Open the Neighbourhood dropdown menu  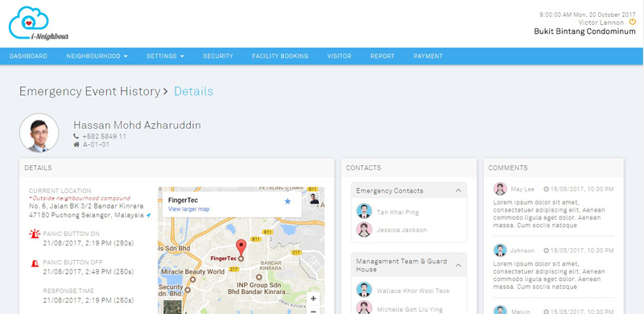click(97, 56)
